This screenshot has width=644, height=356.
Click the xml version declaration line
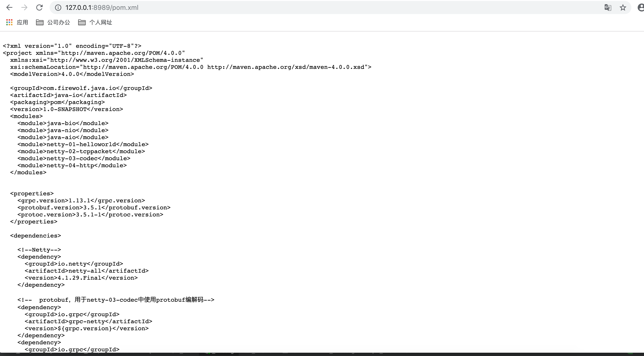[72, 46]
